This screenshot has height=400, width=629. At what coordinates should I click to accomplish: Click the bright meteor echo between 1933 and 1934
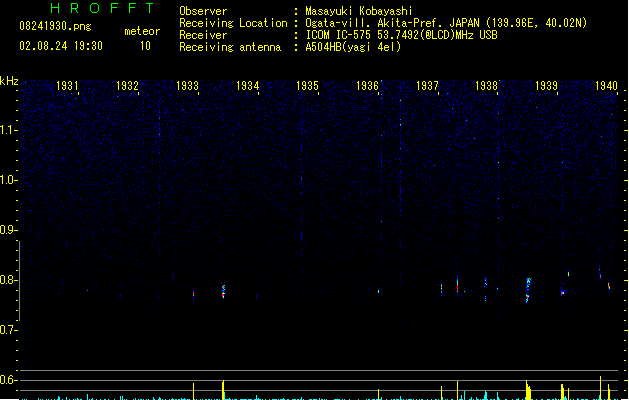pyautogui.click(x=223, y=291)
